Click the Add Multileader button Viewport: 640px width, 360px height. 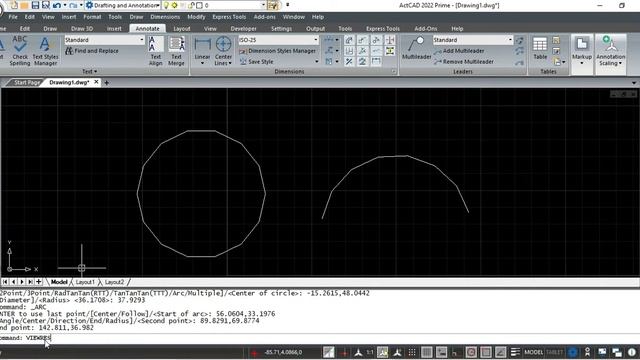point(459,51)
